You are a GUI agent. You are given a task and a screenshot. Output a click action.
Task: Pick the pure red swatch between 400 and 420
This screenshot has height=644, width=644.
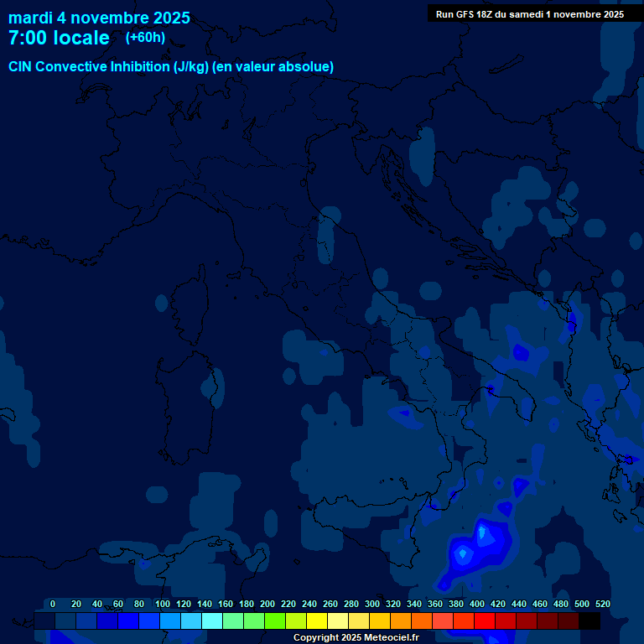coord(485,621)
